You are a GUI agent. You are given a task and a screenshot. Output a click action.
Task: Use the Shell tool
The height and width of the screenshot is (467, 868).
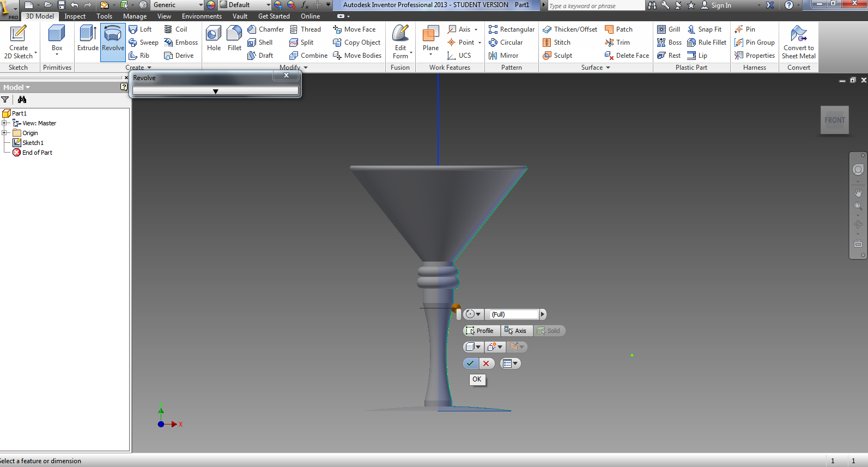pyautogui.click(x=260, y=43)
